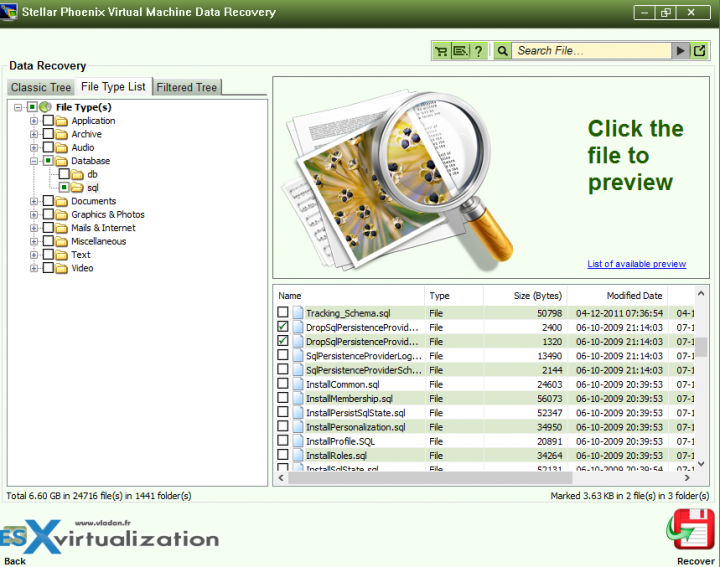Click the File Type(s) root globe icon
Viewport: 720px width, 567px height.
tap(45, 107)
